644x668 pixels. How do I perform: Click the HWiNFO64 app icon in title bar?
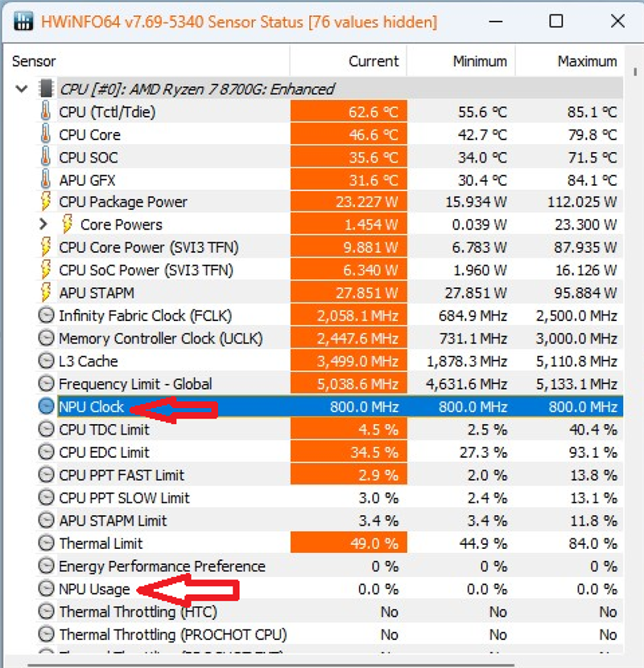[x=23, y=21]
